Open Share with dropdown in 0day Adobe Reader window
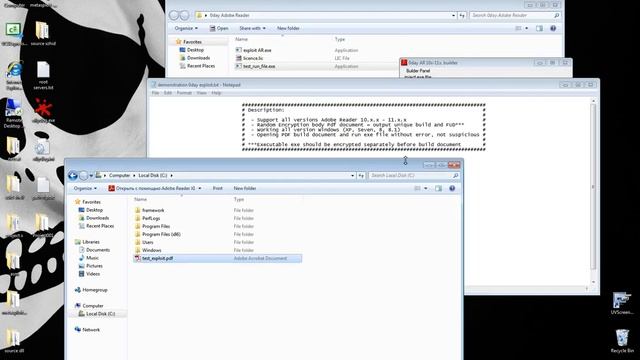The height and width of the screenshot is (360, 640). pyautogui.click(x=252, y=28)
